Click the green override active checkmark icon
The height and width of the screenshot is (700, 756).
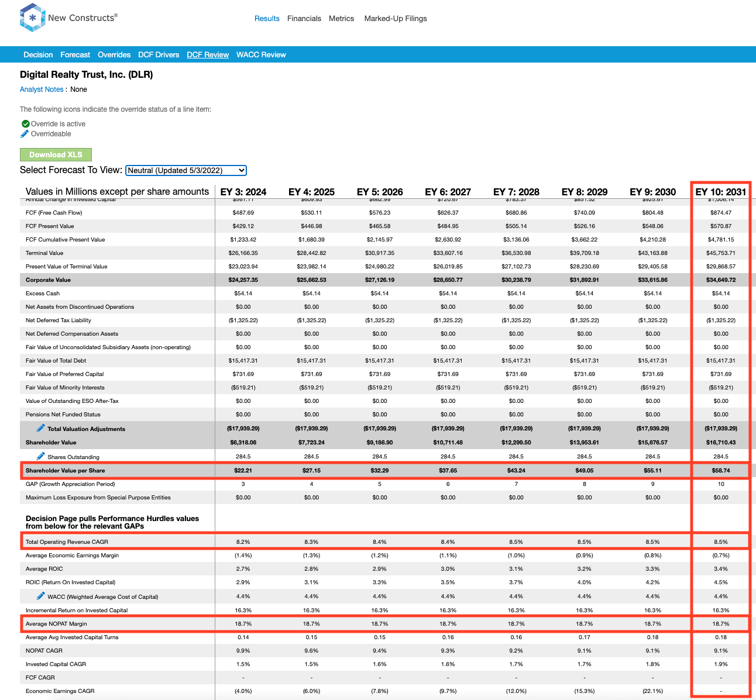coord(25,124)
